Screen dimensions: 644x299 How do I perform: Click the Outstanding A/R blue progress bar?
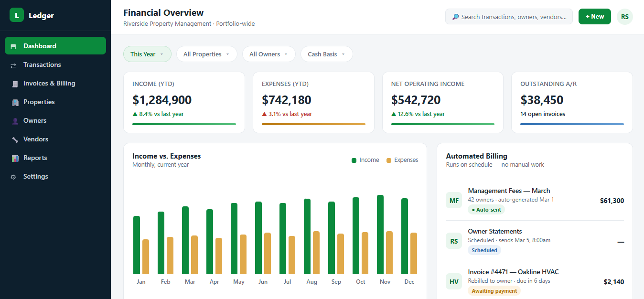(572, 124)
